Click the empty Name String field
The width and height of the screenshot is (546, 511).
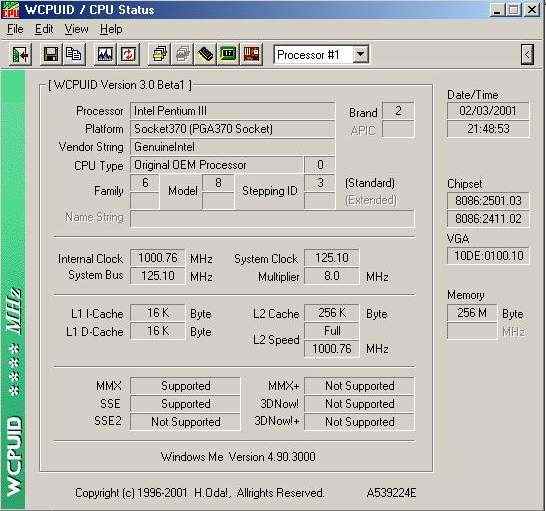pyautogui.click(x=272, y=218)
